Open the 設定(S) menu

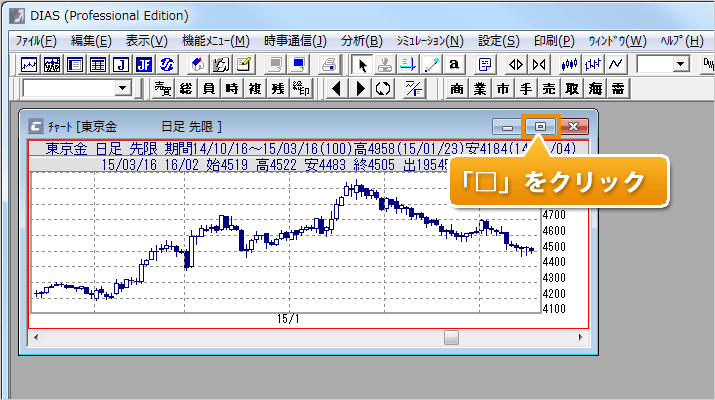(498, 40)
